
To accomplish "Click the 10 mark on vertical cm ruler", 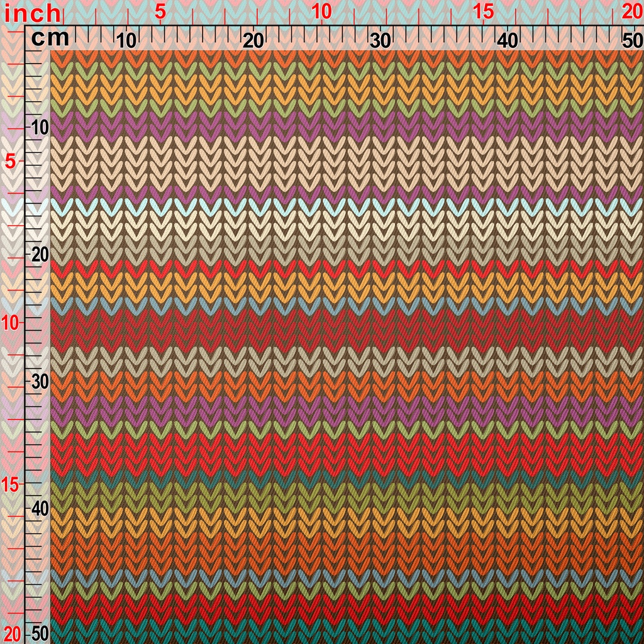I will 40,128.
